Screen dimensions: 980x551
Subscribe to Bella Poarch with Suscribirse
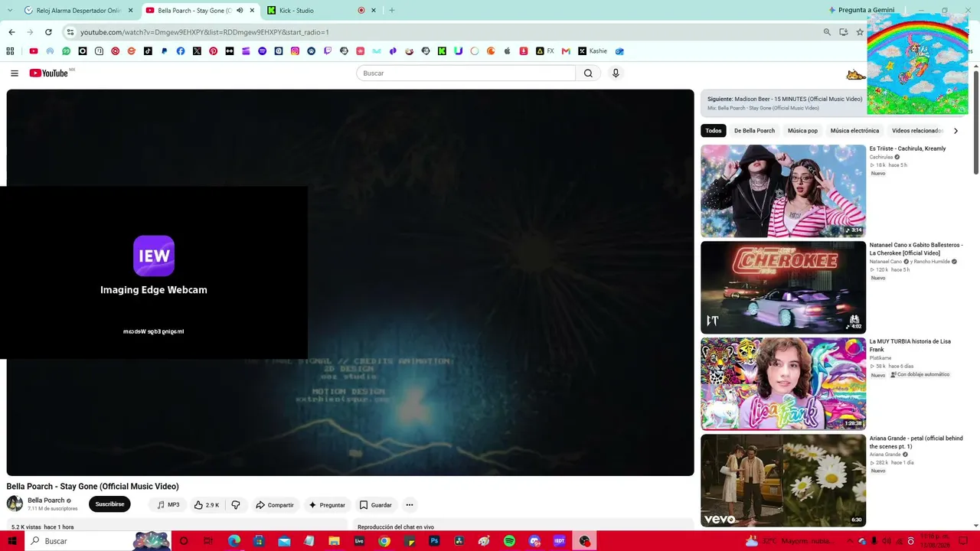109,504
